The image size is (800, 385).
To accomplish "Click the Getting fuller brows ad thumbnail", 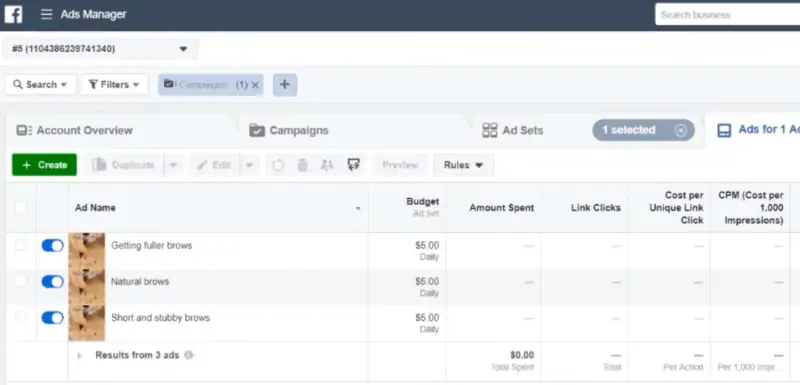I will (87, 250).
